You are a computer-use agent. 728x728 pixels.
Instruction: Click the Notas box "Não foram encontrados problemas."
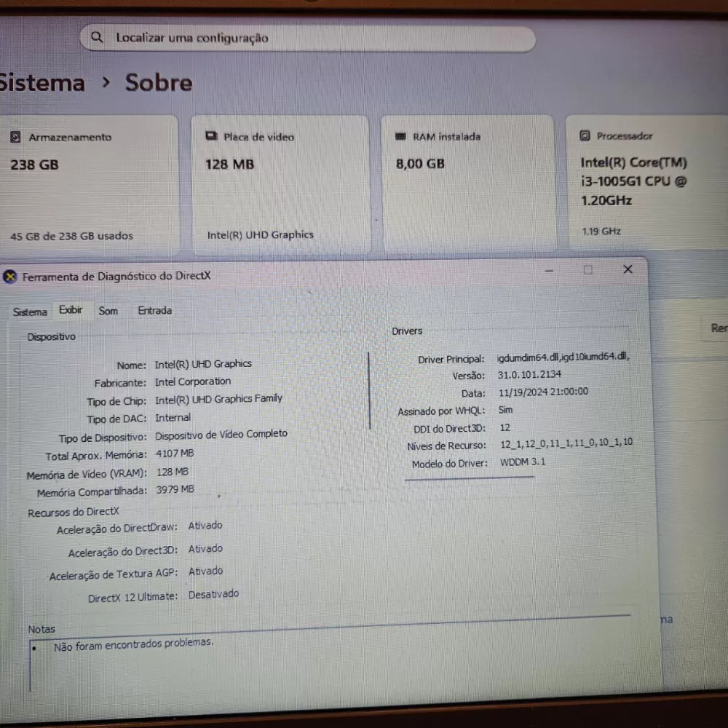click(134, 645)
